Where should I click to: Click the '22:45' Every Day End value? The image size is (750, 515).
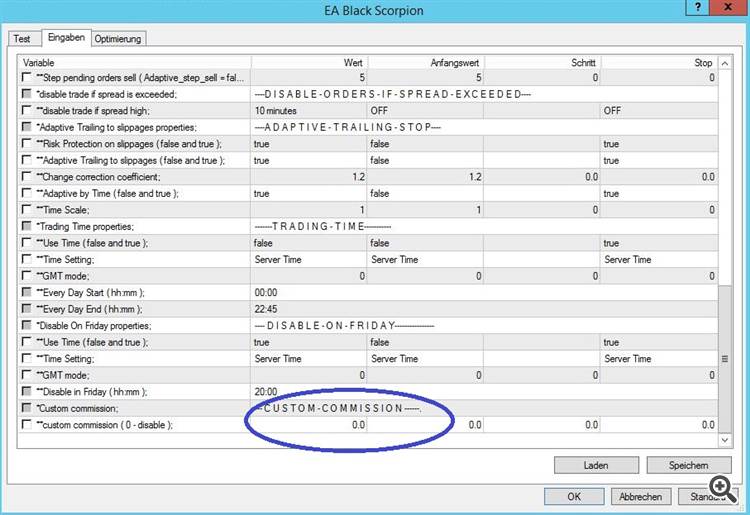[x=266, y=309]
